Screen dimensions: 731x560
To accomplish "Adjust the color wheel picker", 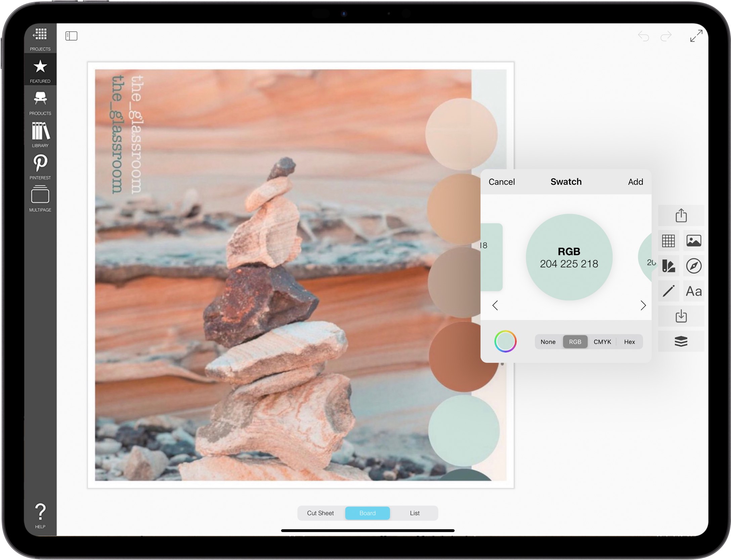I will tap(505, 341).
